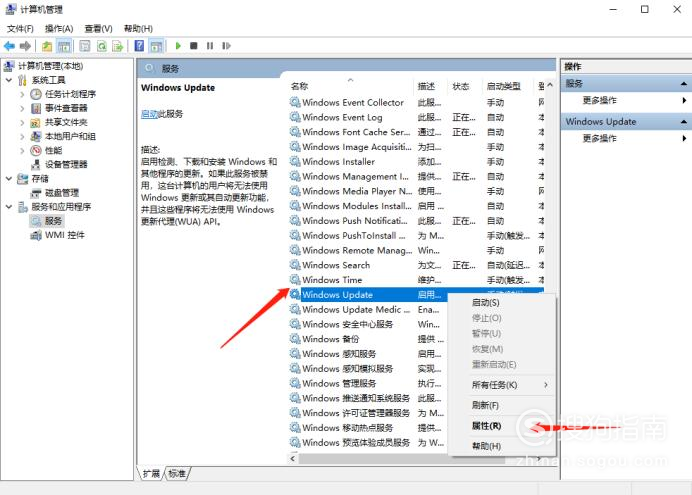Select 共享文件夹 in the tree
This screenshot has height=495, width=692.
point(66,122)
